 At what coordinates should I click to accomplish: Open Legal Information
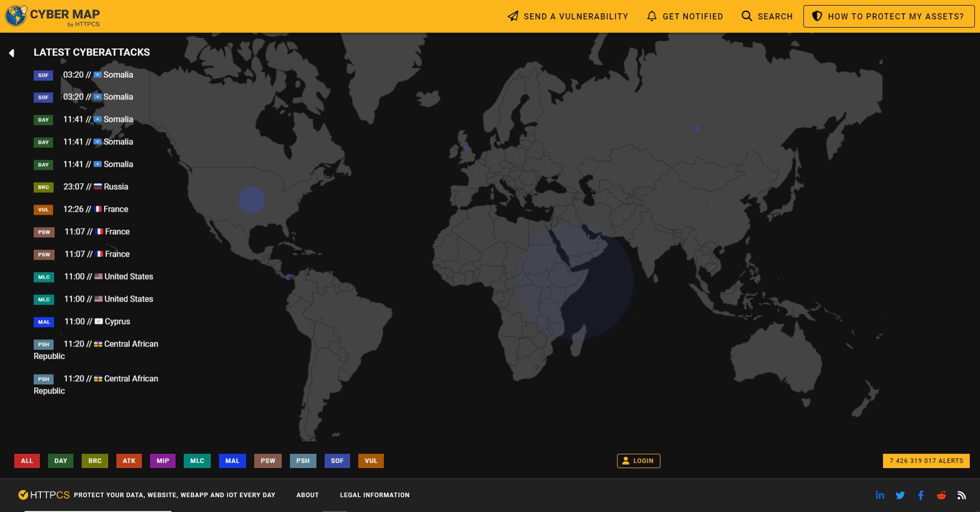(x=375, y=495)
